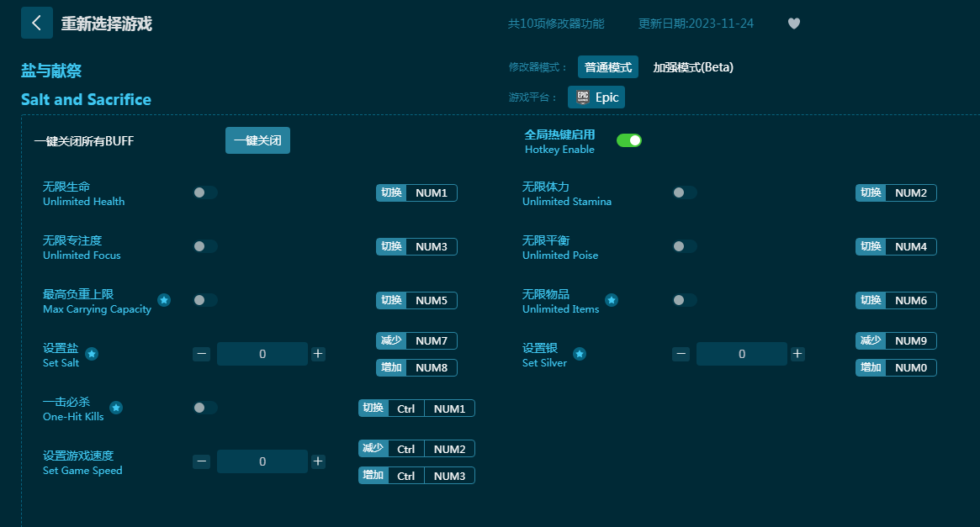Image resolution: width=980 pixels, height=527 pixels.
Task: Enable One-Hit Kills switch
Action: (x=205, y=408)
